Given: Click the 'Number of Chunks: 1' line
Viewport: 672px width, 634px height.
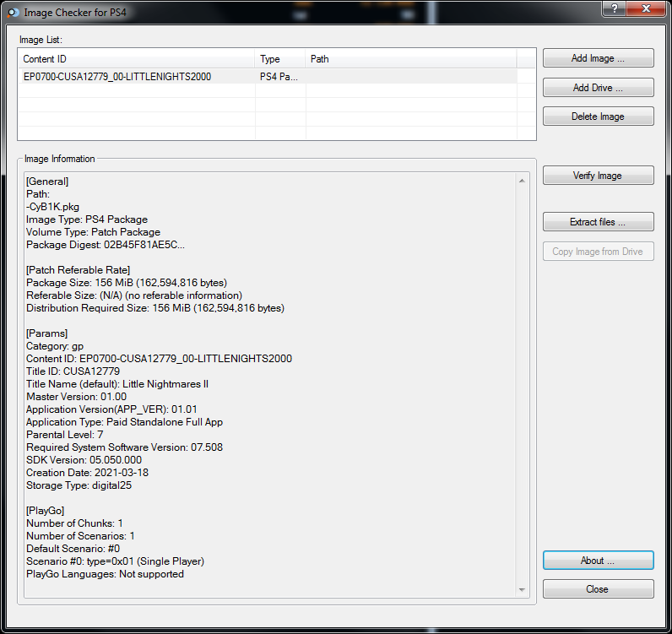Looking at the screenshot, I should (74, 523).
